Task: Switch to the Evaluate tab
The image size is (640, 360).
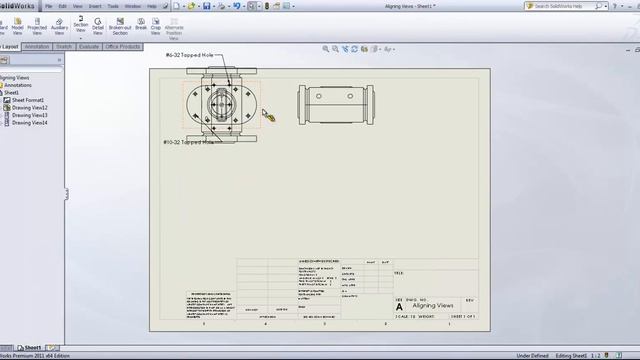Action: pos(89,47)
